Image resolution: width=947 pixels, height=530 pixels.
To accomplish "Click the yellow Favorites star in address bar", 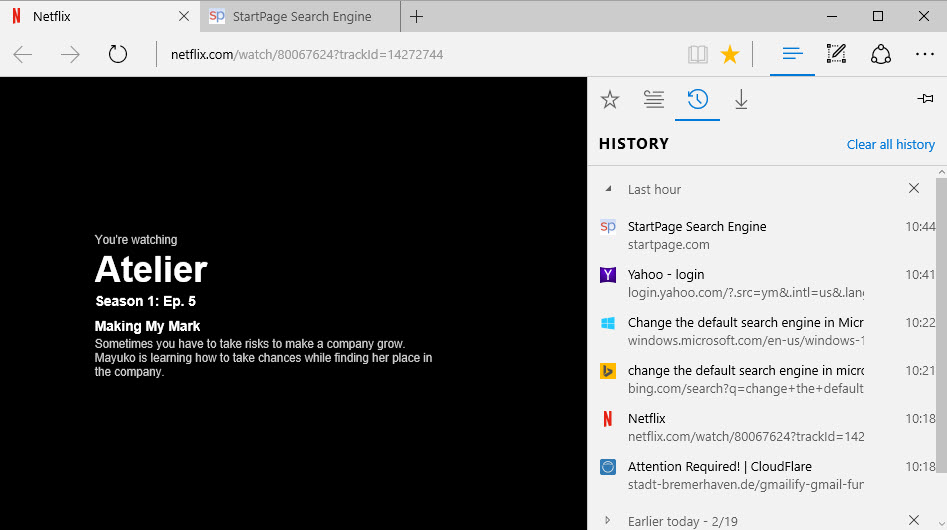I will 730,54.
